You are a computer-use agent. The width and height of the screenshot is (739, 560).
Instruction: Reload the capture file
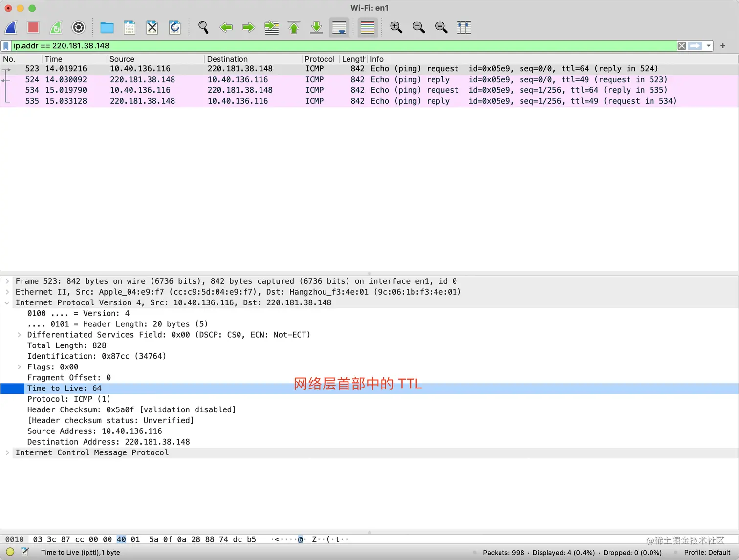[175, 27]
